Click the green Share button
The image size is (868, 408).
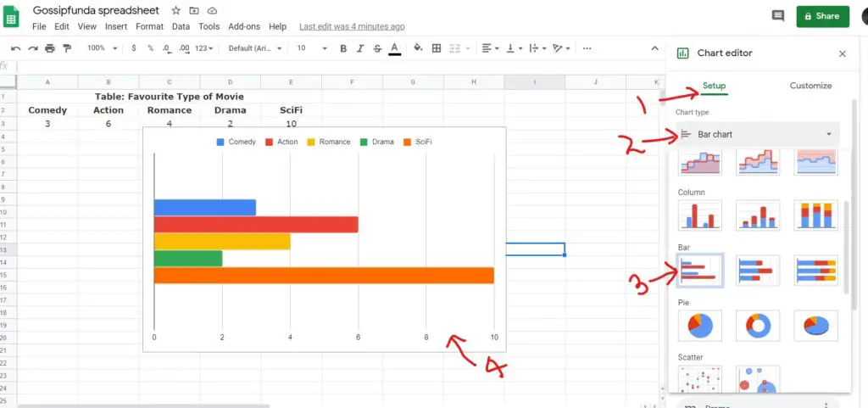822,17
